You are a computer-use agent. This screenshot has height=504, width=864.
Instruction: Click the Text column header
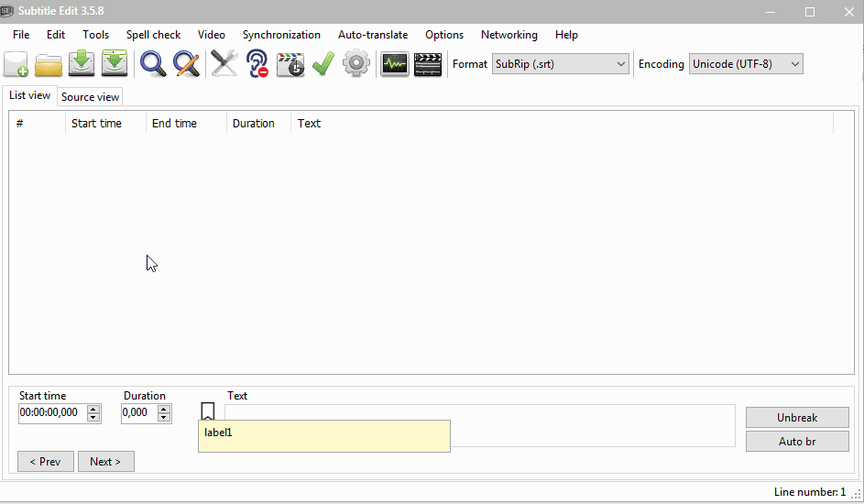click(562, 124)
